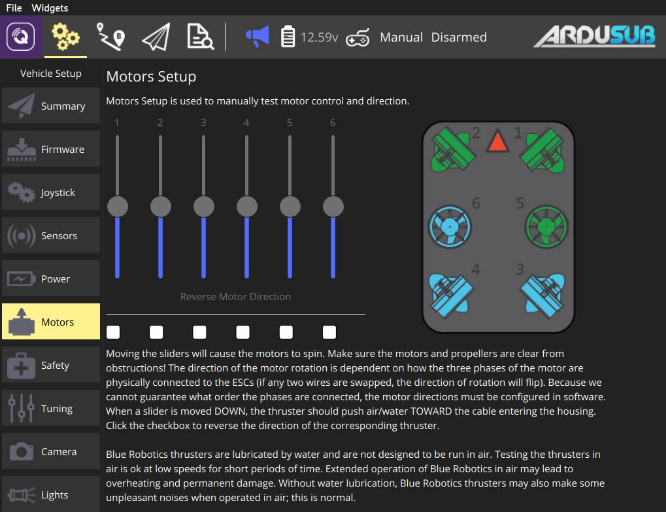This screenshot has width=666, height=512.
Task: Open the QGroundControl application settings icon
Action: pyautogui.click(x=20, y=37)
